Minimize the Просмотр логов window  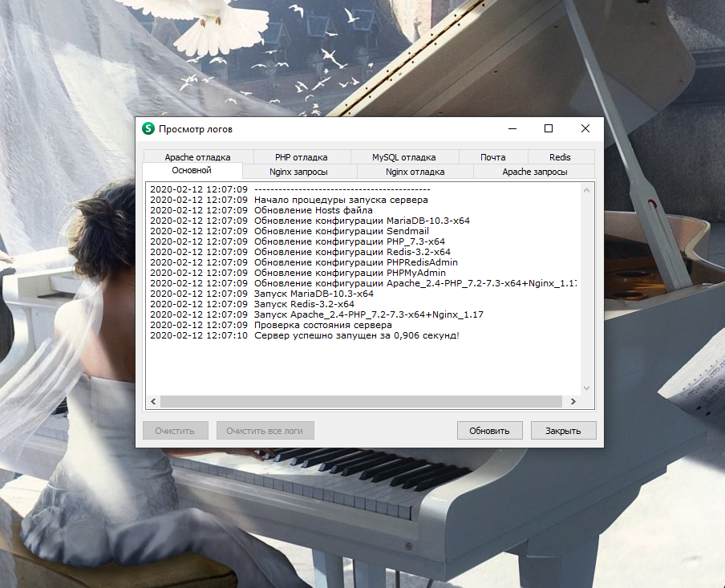pyautogui.click(x=512, y=128)
